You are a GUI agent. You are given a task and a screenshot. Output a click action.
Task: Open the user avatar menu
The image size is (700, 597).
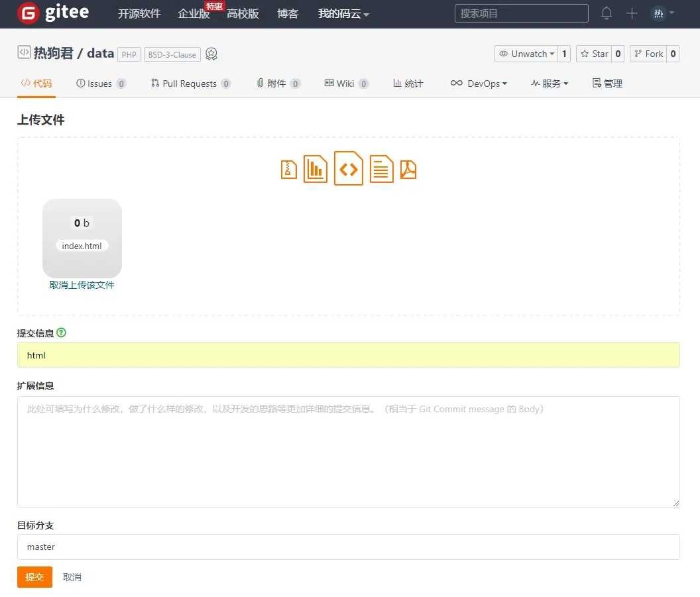(663, 13)
